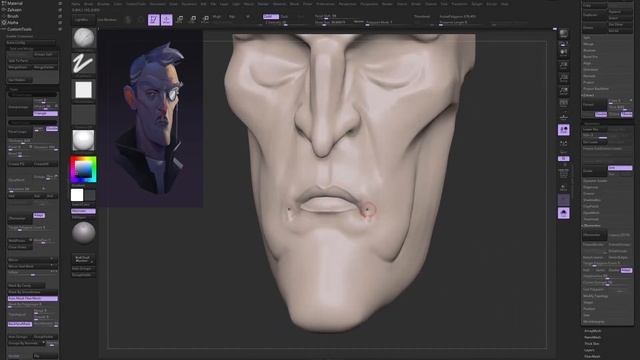Open the Render menu
The image size is (640, 360).
pyautogui.click(x=387, y=4)
